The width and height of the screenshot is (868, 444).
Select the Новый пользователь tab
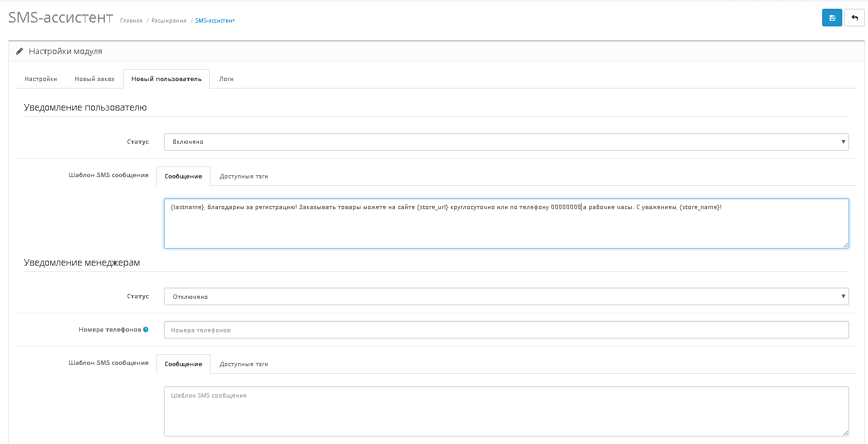(166, 79)
